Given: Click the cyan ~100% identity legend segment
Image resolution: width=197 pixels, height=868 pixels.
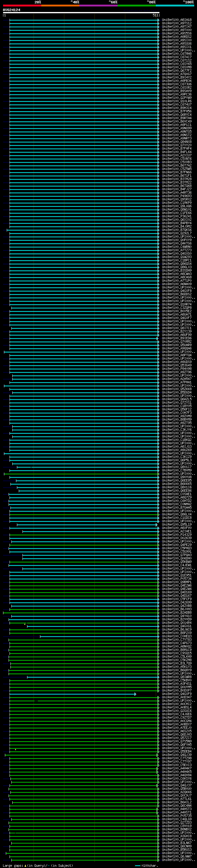Looking at the screenshot, I should click(x=175, y=6).
